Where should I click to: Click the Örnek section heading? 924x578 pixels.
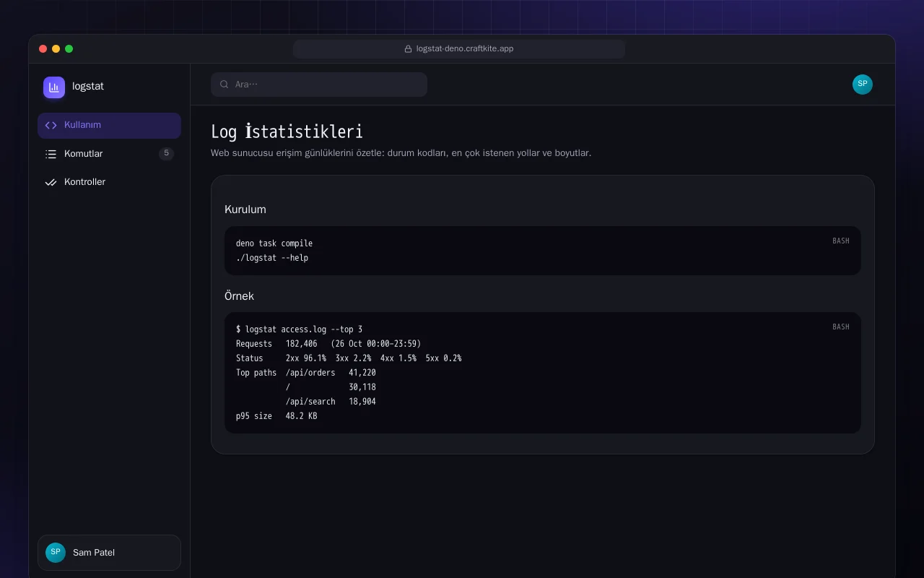239,296
